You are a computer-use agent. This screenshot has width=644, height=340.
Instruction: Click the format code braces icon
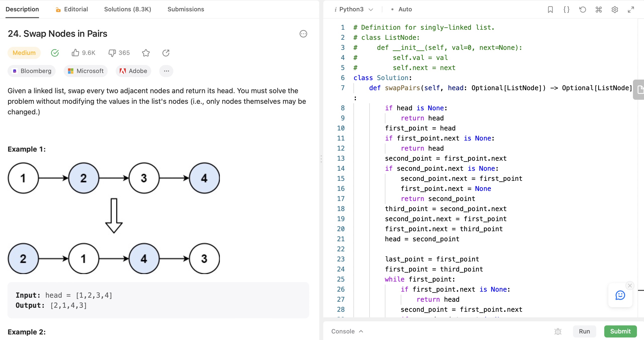tap(566, 10)
